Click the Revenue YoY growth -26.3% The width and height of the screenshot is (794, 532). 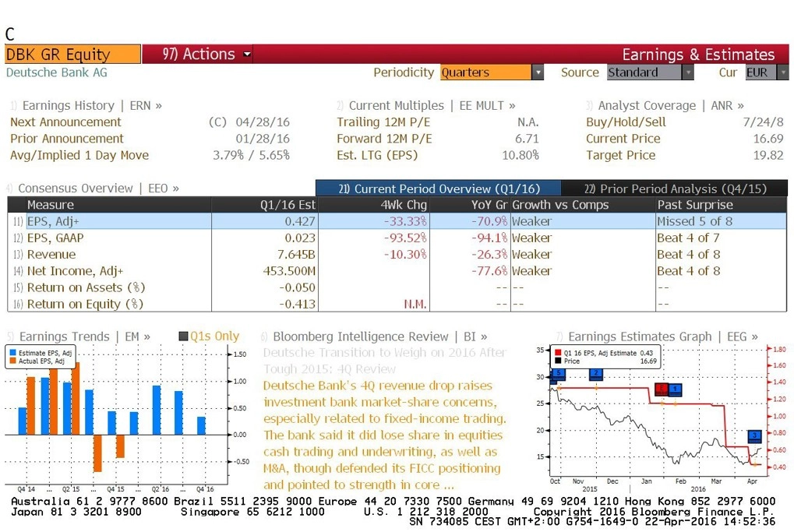(489, 255)
